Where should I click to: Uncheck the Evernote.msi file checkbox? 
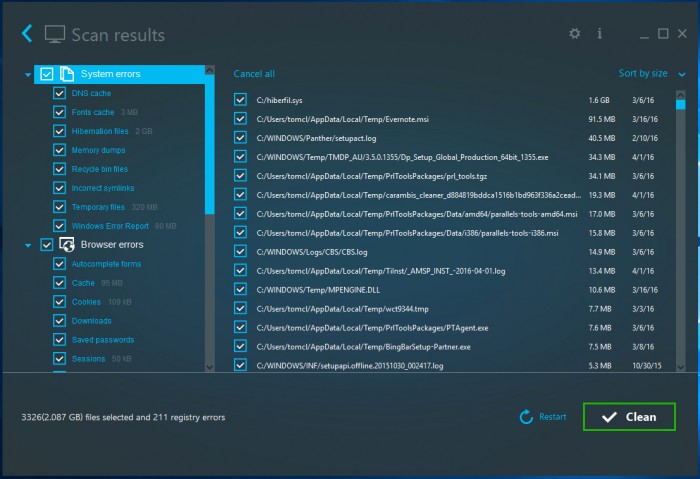(240, 119)
